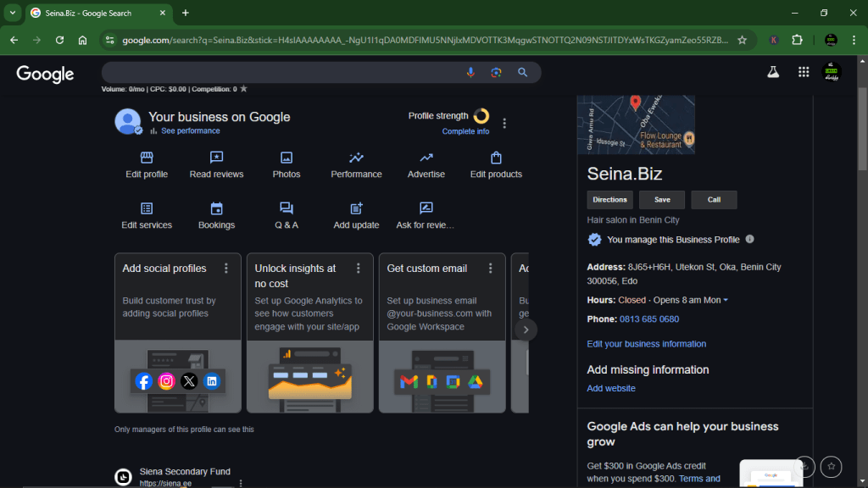Switch to the Seina.Biz browser tab

[x=93, y=13]
